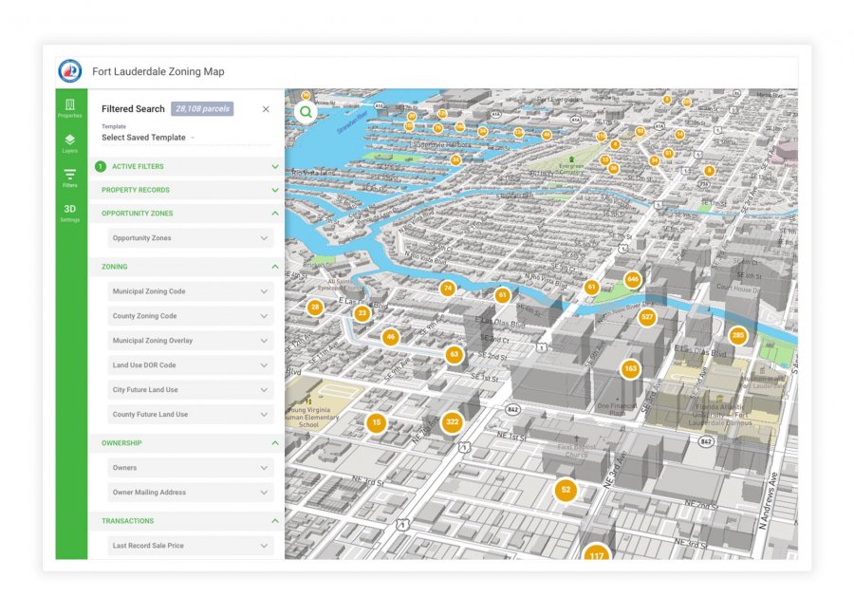Close the Filtered Search panel
Screen dimensions: 854x616
click(x=266, y=108)
